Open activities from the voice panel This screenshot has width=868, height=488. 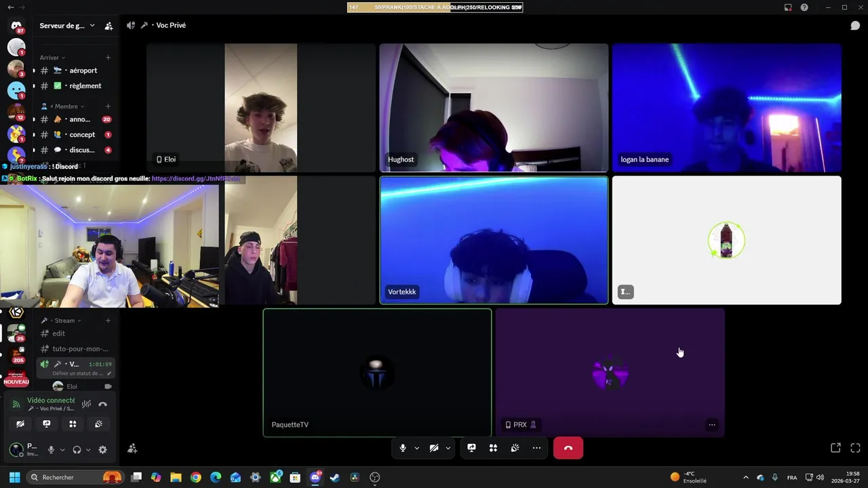point(73,424)
